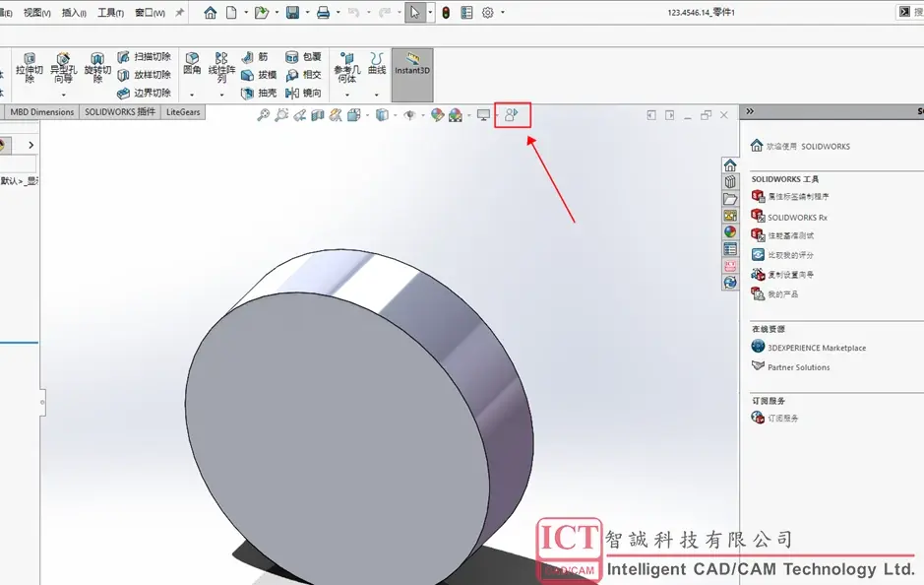Expand dropdown under 曲线
The image size is (924, 585).
tap(377, 95)
